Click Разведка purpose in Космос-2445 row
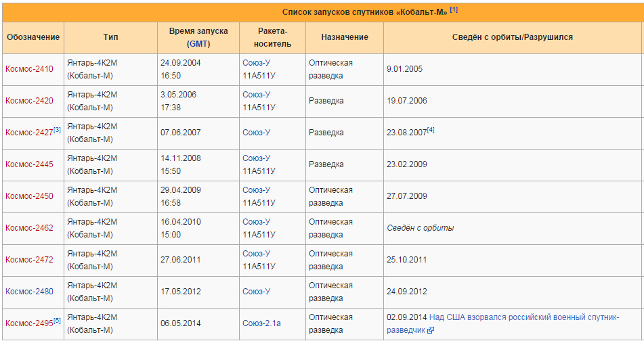The width and height of the screenshot is (644, 341). [326, 164]
